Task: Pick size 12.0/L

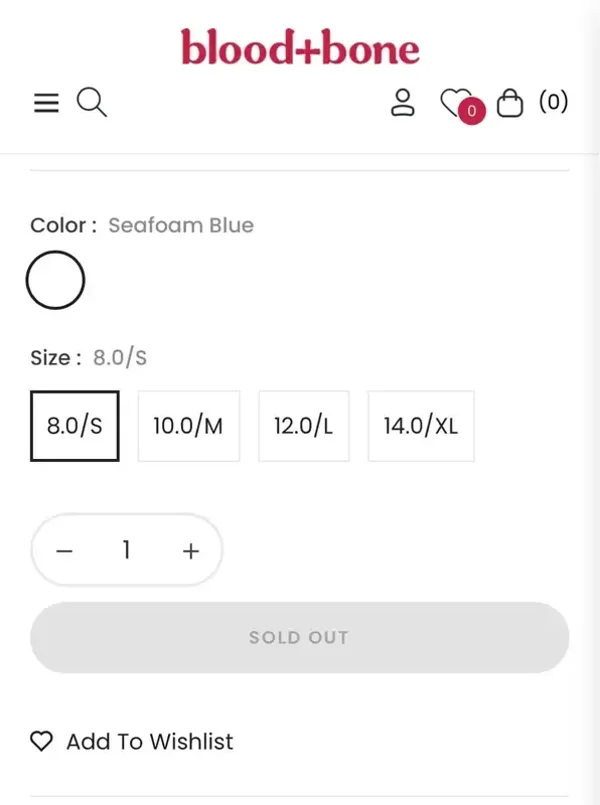Action: pos(303,425)
